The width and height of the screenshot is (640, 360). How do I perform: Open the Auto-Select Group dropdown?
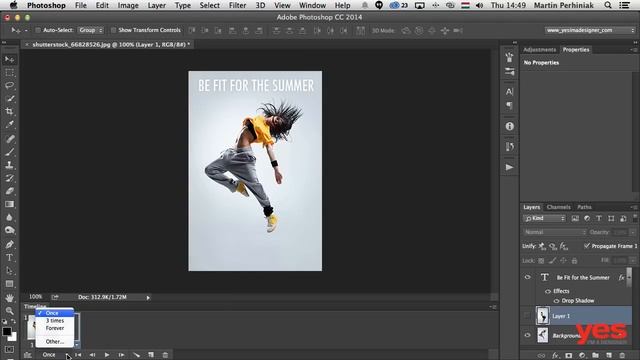pos(91,30)
